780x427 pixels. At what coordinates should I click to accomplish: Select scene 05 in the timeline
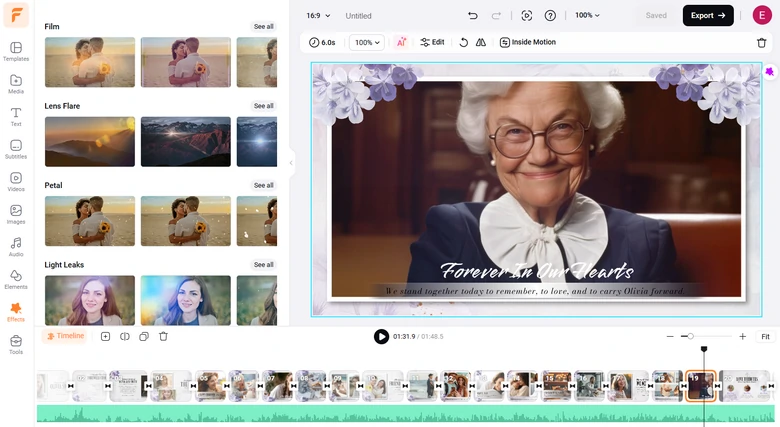210,386
